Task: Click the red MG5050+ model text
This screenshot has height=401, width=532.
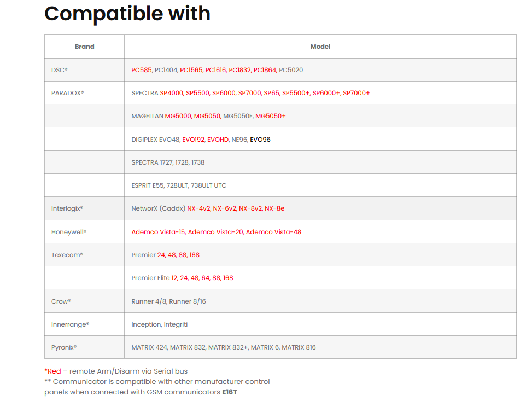Action: click(270, 116)
